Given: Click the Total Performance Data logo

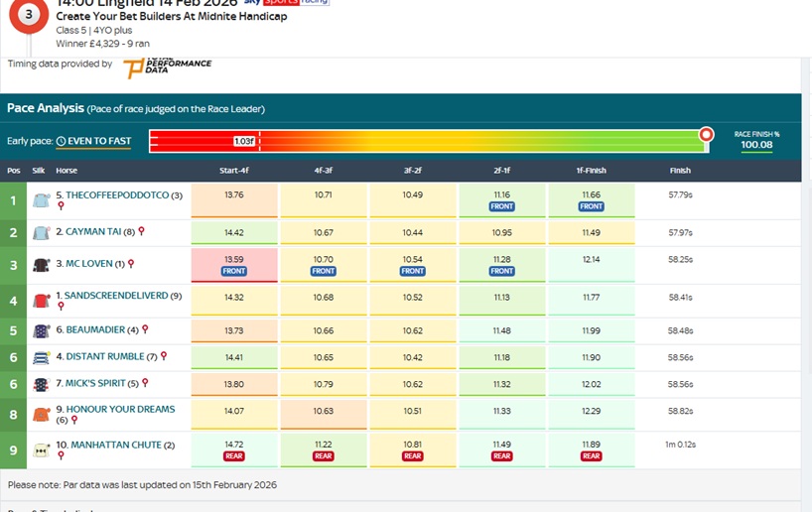Looking at the screenshot, I should coord(167,66).
